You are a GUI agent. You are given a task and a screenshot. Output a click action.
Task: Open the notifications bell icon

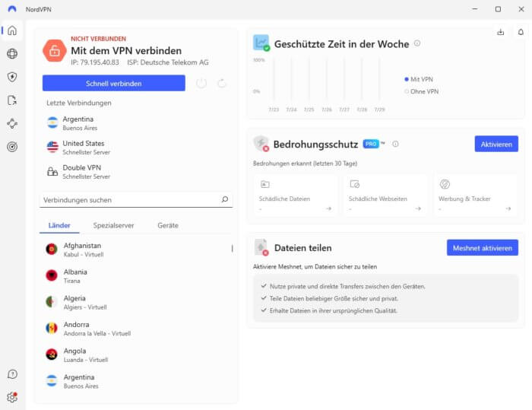pos(521,32)
